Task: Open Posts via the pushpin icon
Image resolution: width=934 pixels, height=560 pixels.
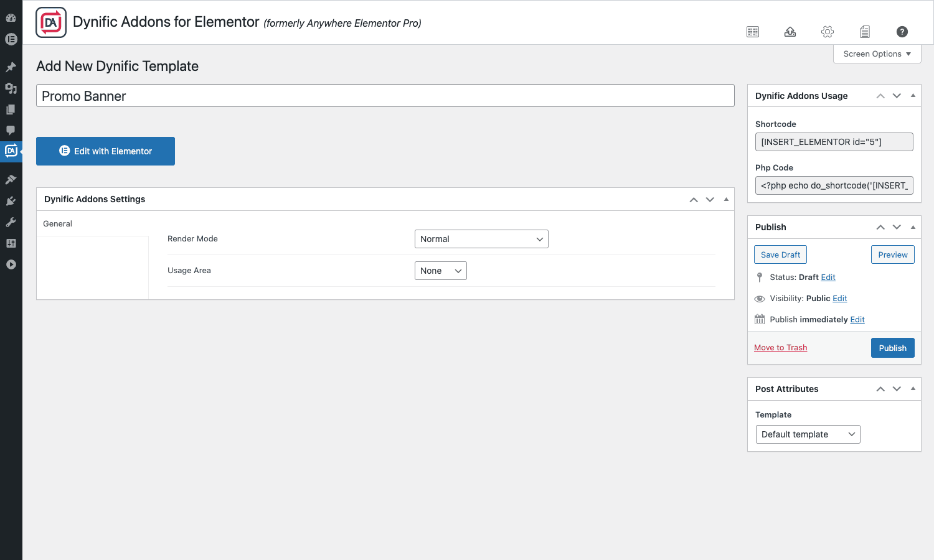Action: 11,67
